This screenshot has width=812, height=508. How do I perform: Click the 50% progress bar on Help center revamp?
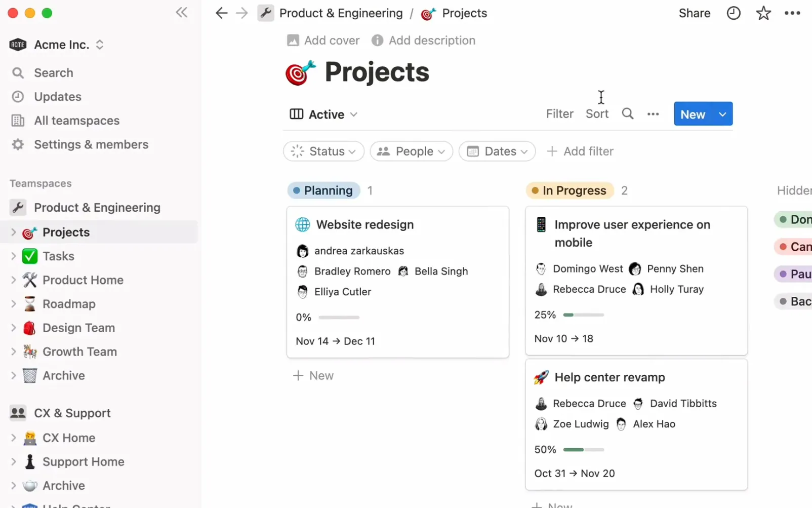(583, 450)
